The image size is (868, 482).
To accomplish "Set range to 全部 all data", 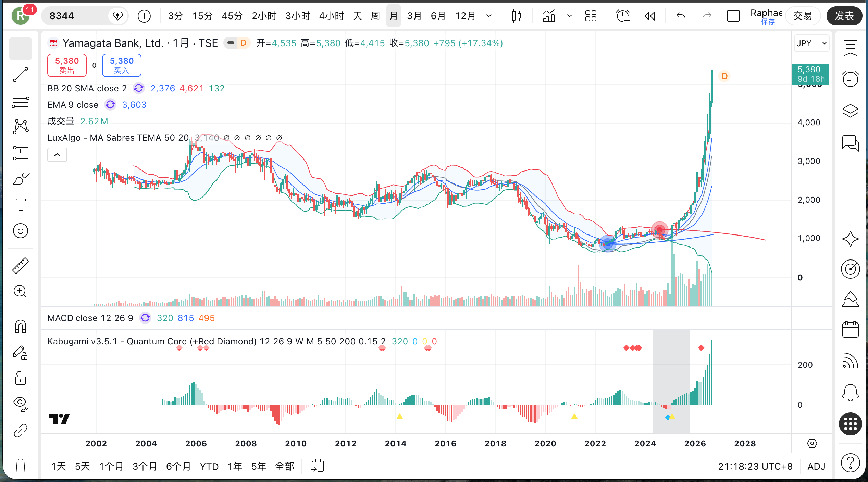I will click(285, 466).
